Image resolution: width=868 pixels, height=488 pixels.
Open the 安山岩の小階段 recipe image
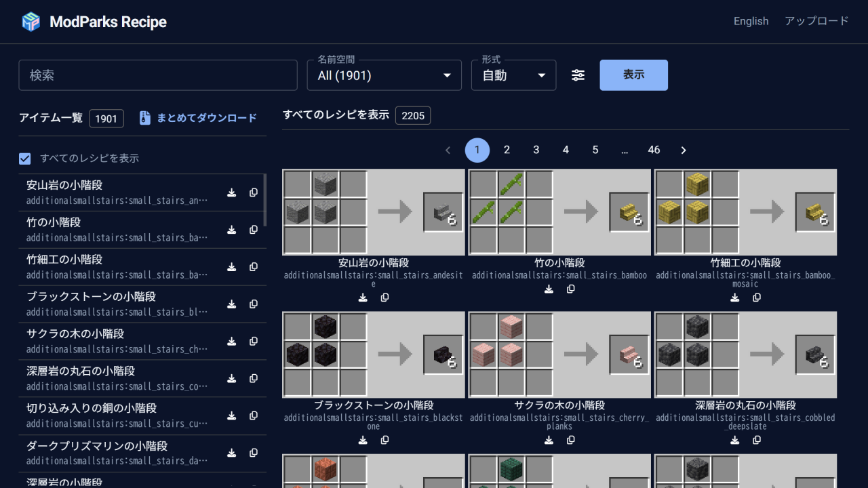(374, 212)
